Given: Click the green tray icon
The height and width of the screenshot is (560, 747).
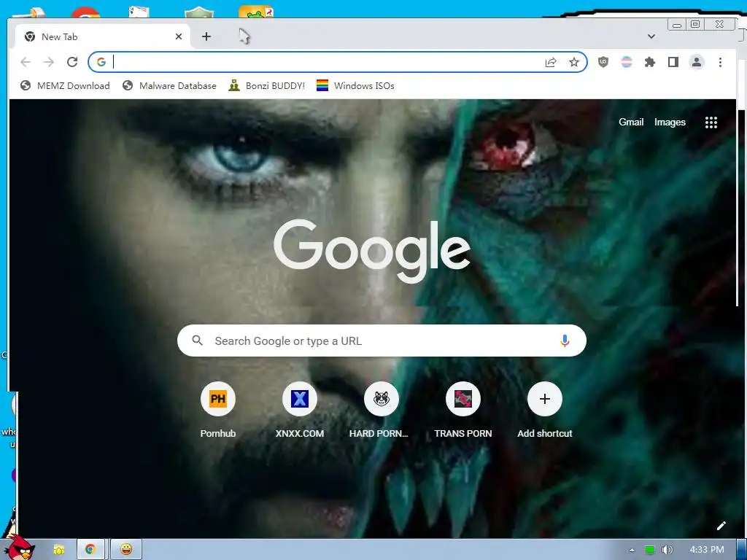Looking at the screenshot, I should pyautogui.click(x=650, y=550).
